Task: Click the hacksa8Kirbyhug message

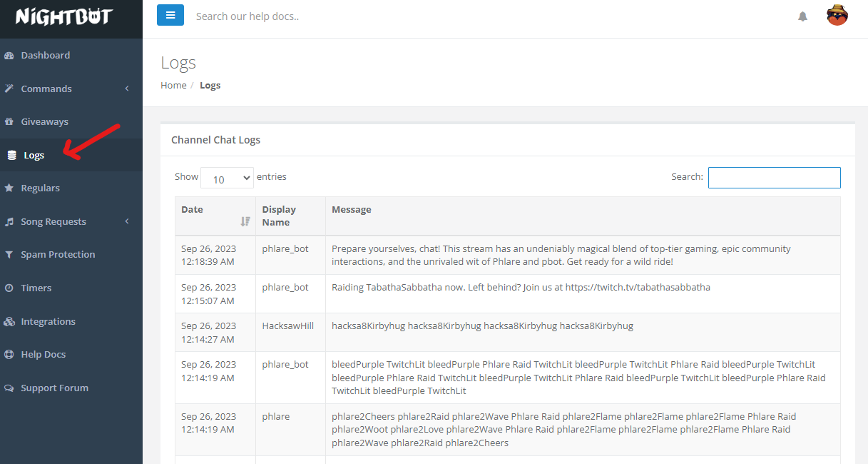Action: tap(482, 326)
